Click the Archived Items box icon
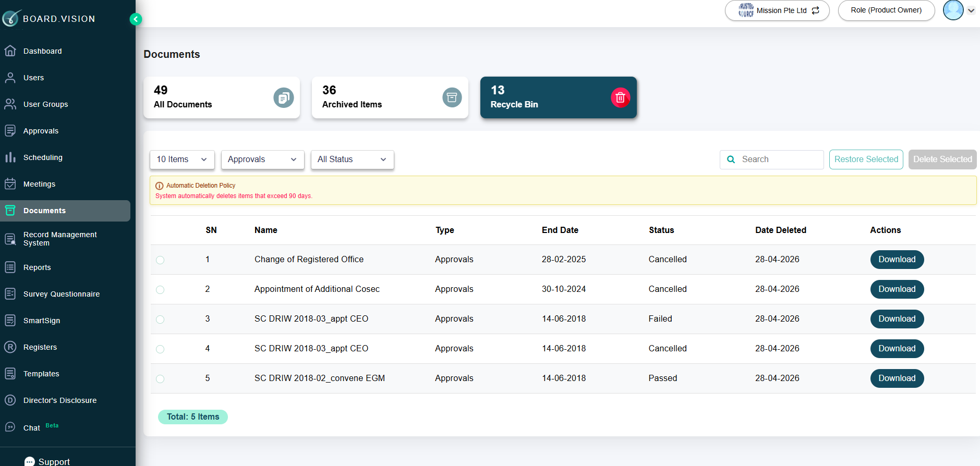 tap(452, 97)
